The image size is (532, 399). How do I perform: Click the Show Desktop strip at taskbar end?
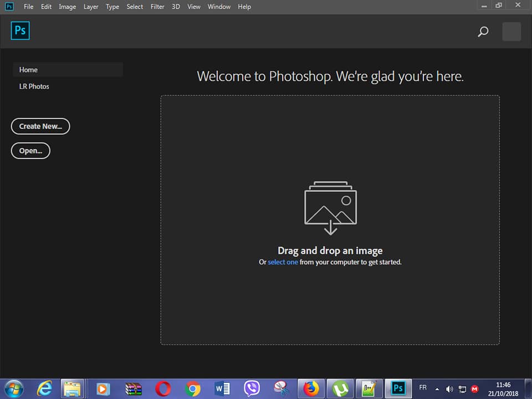click(528, 389)
